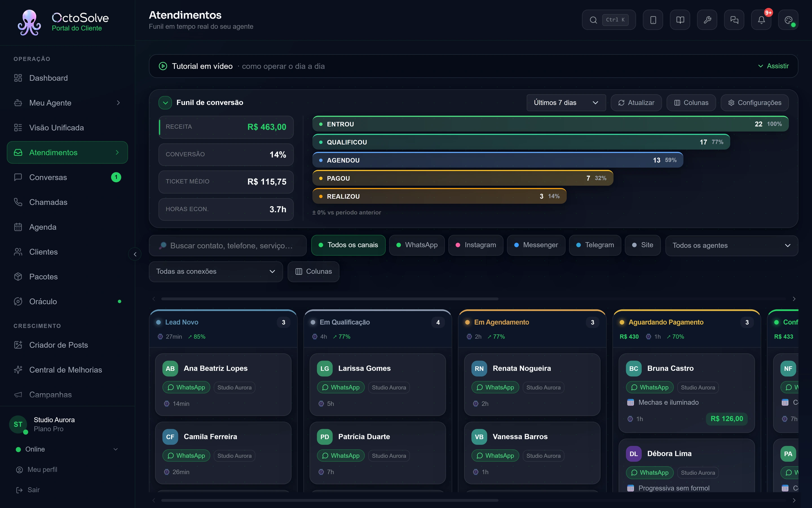Click the mobile device icon in header

coord(653,20)
